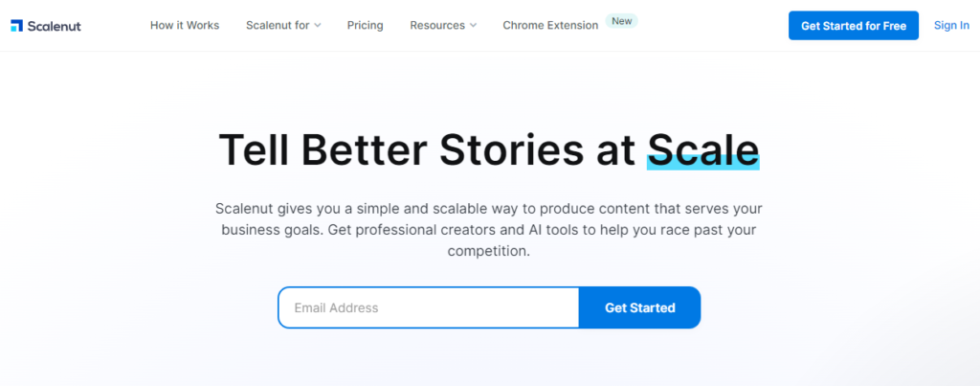Click the New badge near Chrome Extension
The image size is (980, 386).
point(622,20)
